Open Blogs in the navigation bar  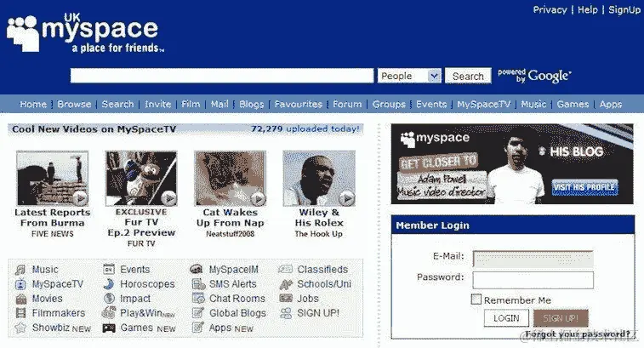pyautogui.click(x=251, y=105)
